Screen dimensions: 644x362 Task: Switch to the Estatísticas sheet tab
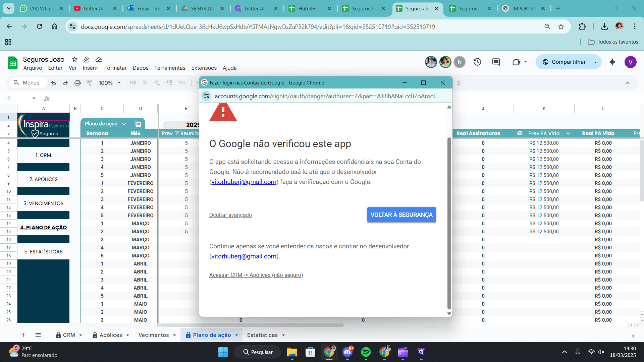point(262,335)
